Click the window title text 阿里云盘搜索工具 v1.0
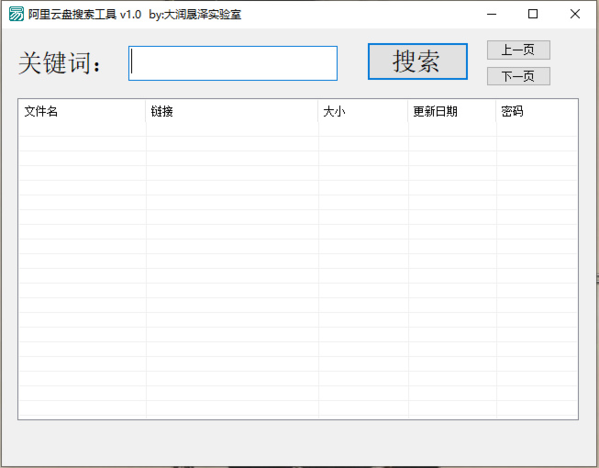This screenshot has width=599, height=468. coord(85,15)
